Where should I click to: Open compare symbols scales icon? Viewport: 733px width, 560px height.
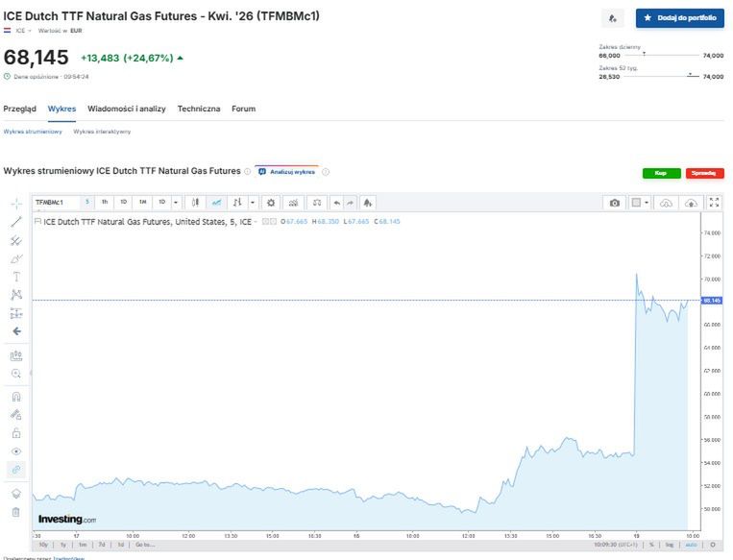click(317, 203)
